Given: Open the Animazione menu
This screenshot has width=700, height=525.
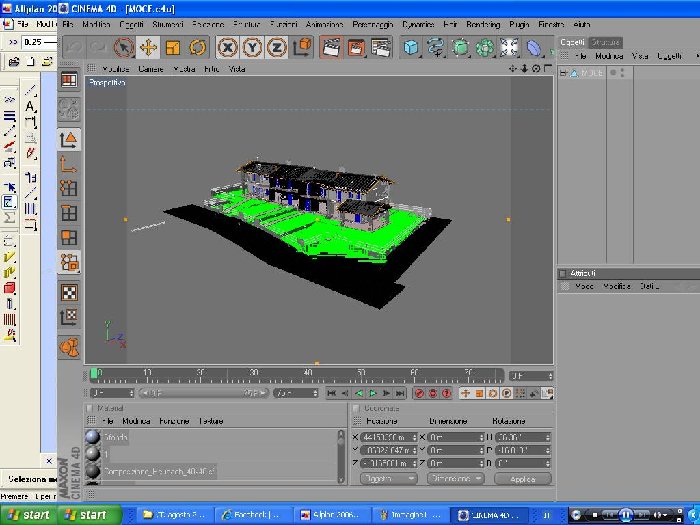Looking at the screenshot, I should click(x=325, y=24).
